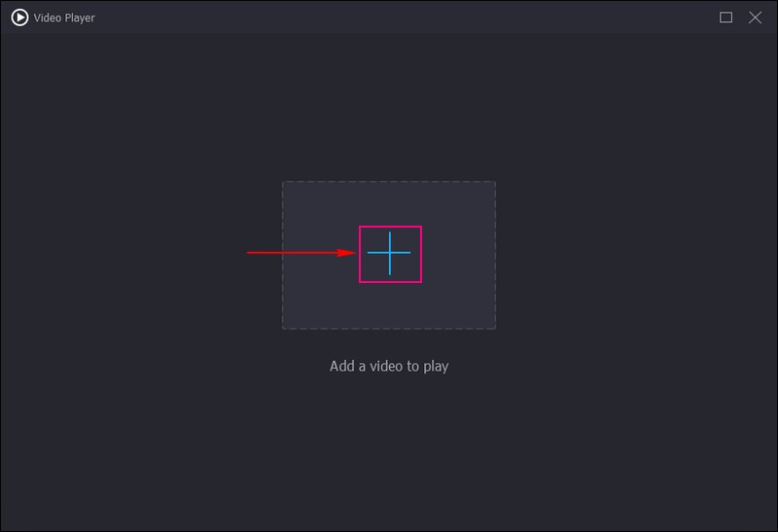Click the Video Player logo in title bar

tap(19, 18)
